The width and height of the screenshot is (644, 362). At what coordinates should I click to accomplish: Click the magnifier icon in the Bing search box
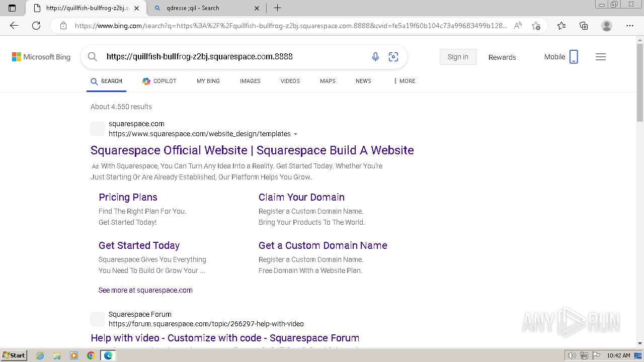(93, 57)
